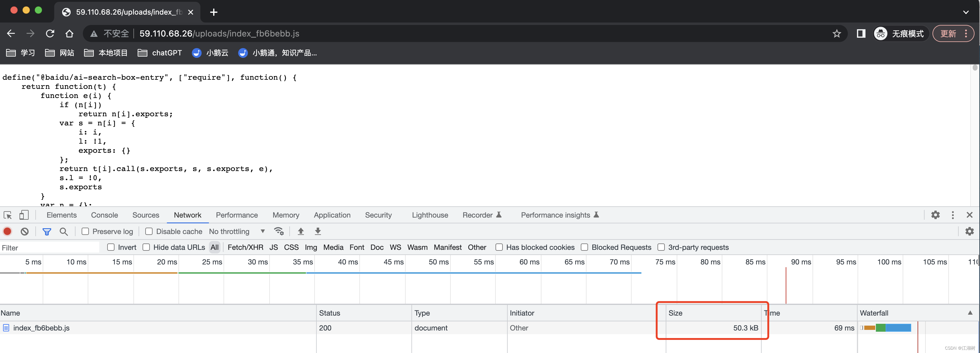Open the Performance insights tab
The image size is (980, 353).
click(560, 215)
